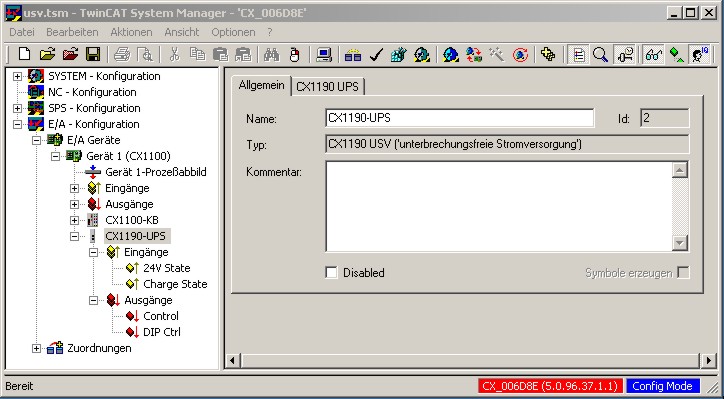Screen dimensions: 724x399
Task: Open Print Preview from the toolbar
Action: (145, 54)
